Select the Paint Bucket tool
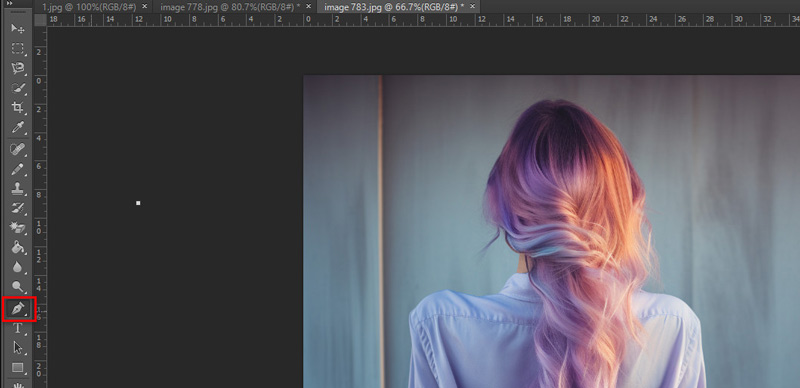This screenshot has width=800, height=388. 18,248
